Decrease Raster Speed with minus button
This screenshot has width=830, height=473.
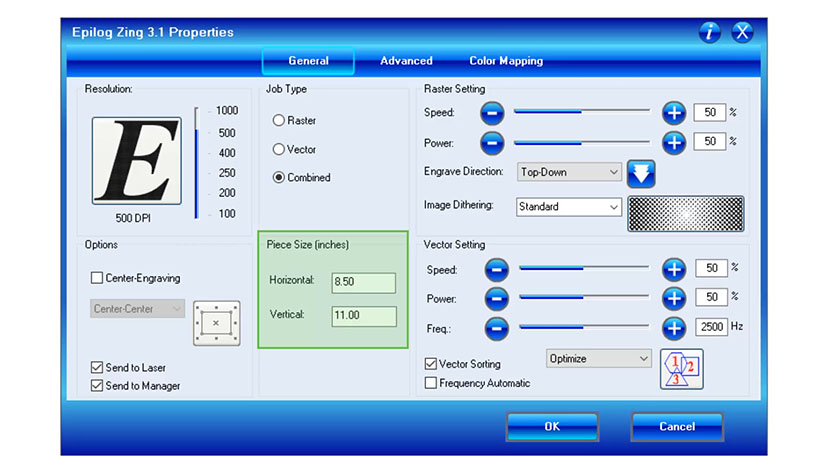[x=491, y=113]
